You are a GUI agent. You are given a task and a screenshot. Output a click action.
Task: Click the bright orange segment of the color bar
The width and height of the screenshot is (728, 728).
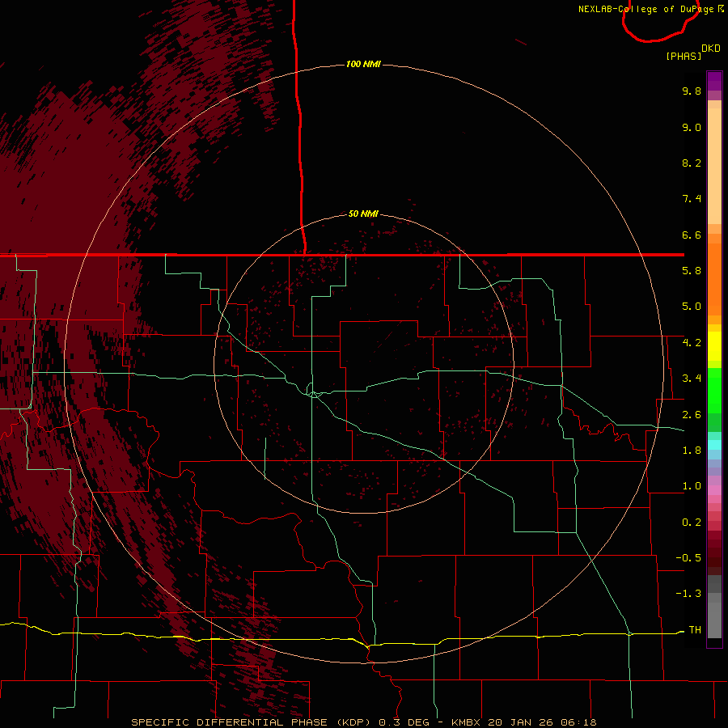[x=714, y=280]
